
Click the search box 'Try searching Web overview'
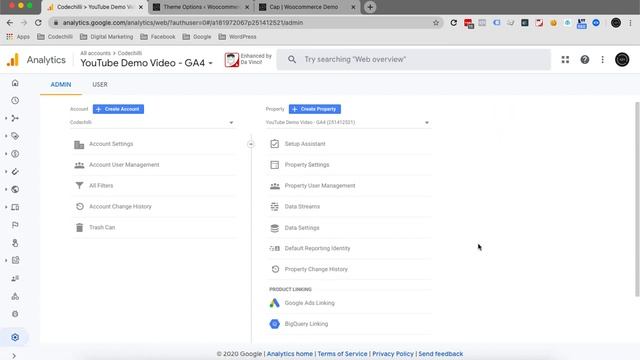pyautogui.click(x=413, y=60)
